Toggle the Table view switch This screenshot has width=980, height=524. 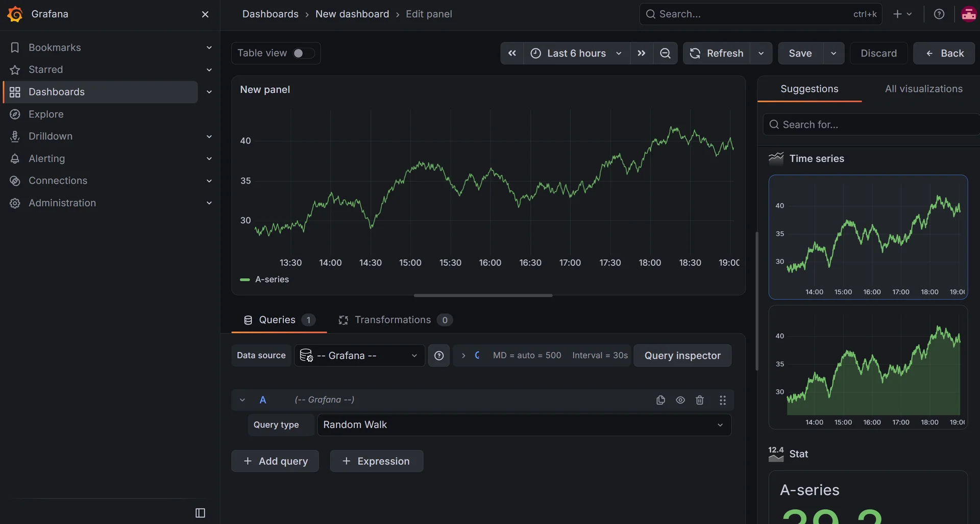click(x=304, y=53)
